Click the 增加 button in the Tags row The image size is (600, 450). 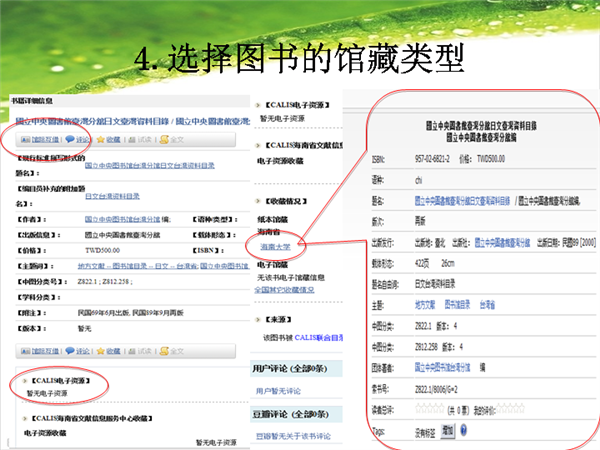[448, 430]
